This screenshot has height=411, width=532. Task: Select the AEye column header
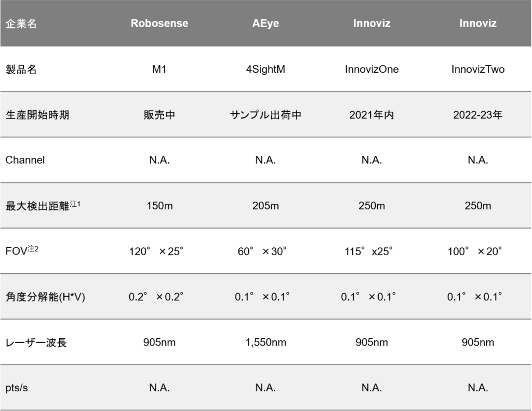(x=265, y=24)
